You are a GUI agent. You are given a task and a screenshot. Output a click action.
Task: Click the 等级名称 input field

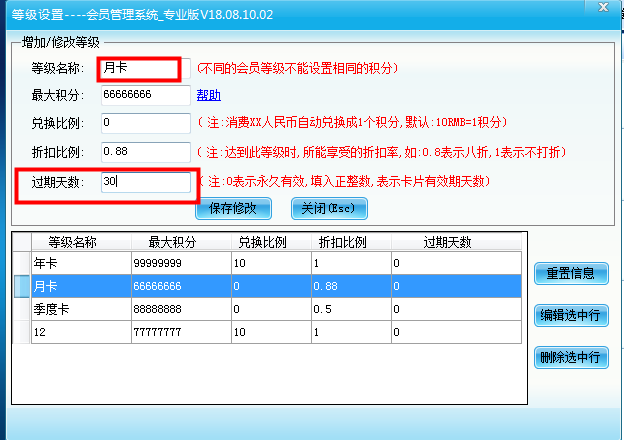pos(139,68)
